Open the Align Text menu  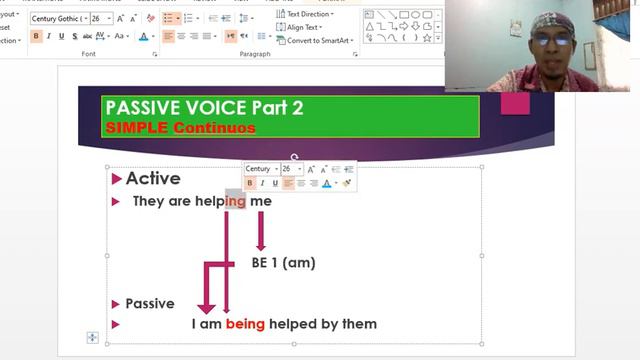(299, 27)
